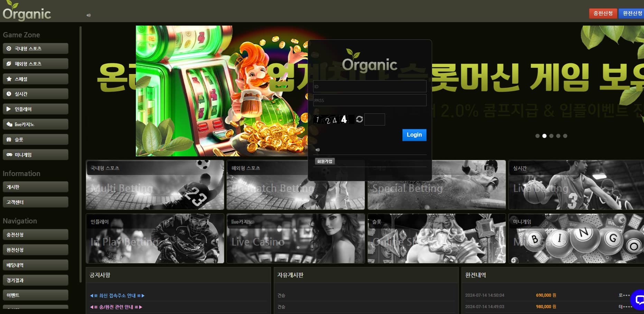Click the Organic logo in login dialog
Viewport: 644px width, 314px height.
click(370, 61)
